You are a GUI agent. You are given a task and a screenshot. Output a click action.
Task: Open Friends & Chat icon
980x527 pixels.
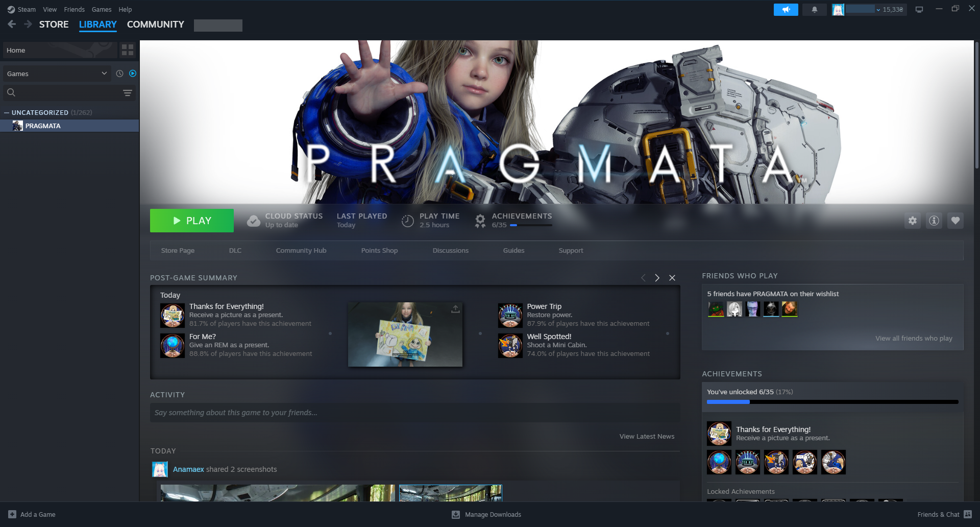click(968, 514)
